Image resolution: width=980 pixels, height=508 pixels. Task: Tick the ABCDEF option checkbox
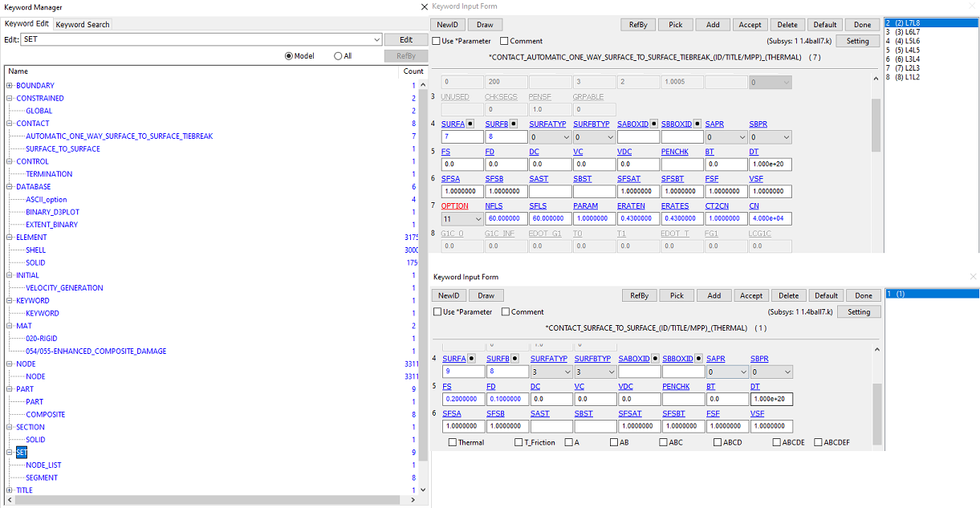click(818, 442)
